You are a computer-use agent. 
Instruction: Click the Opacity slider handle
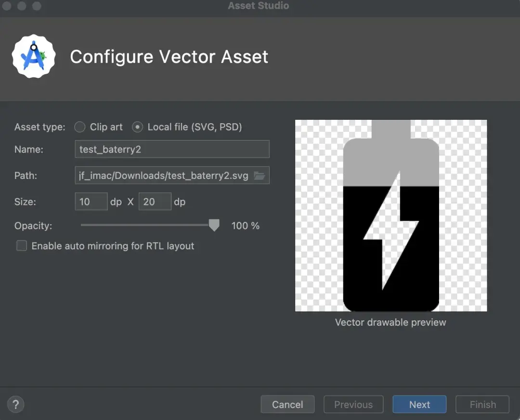click(214, 225)
